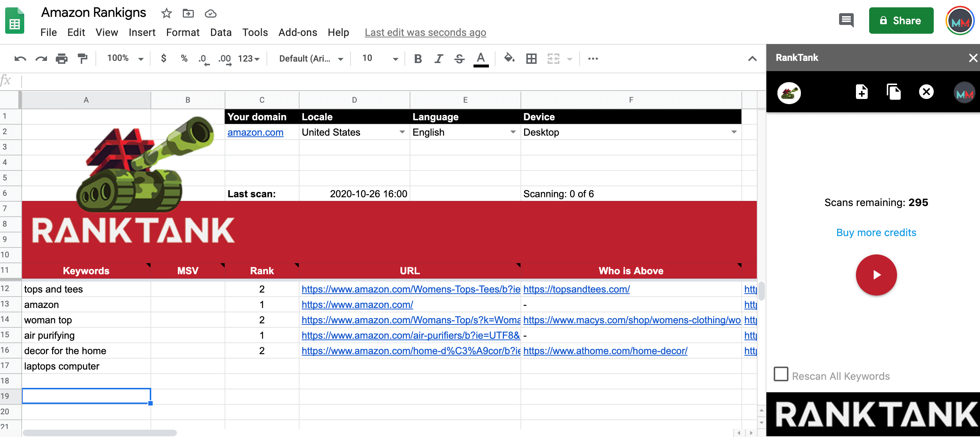The width and height of the screenshot is (980, 437).
Task: Star the Amazon Rankigns document
Action: (166, 14)
